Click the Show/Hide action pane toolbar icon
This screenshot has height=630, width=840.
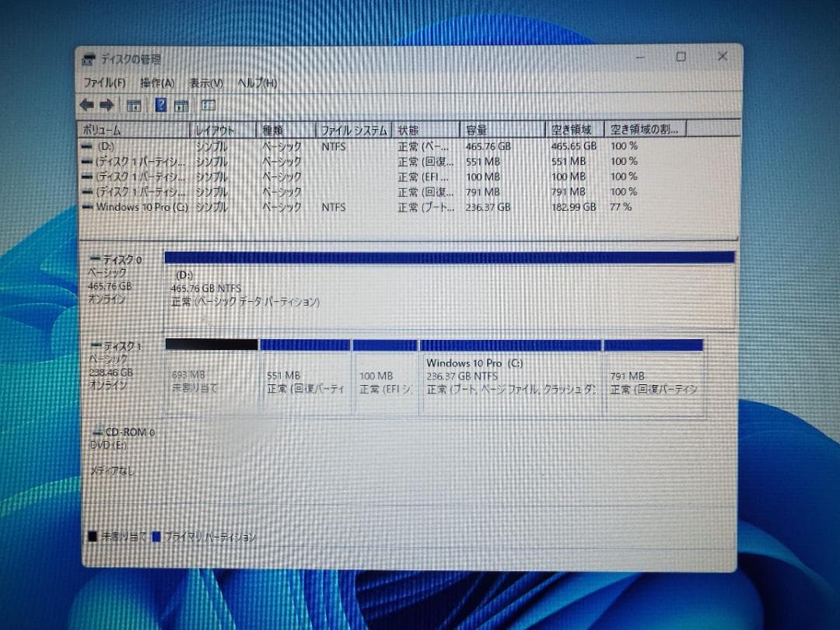click(x=207, y=104)
